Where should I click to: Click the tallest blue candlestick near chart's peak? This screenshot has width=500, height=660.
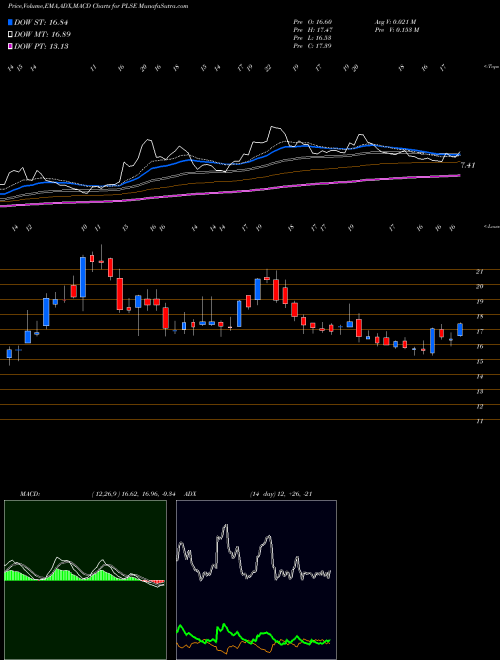83,277
